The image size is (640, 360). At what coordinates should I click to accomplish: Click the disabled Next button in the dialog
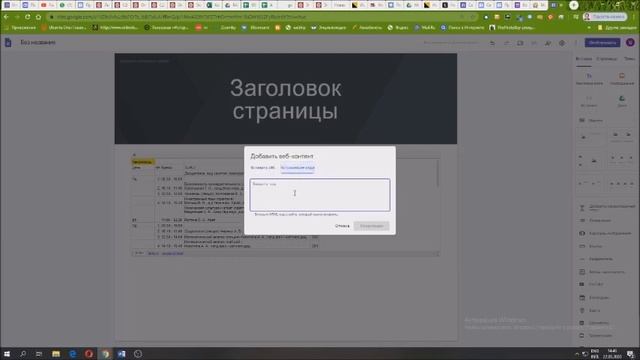pyautogui.click(x=371, y=226)
